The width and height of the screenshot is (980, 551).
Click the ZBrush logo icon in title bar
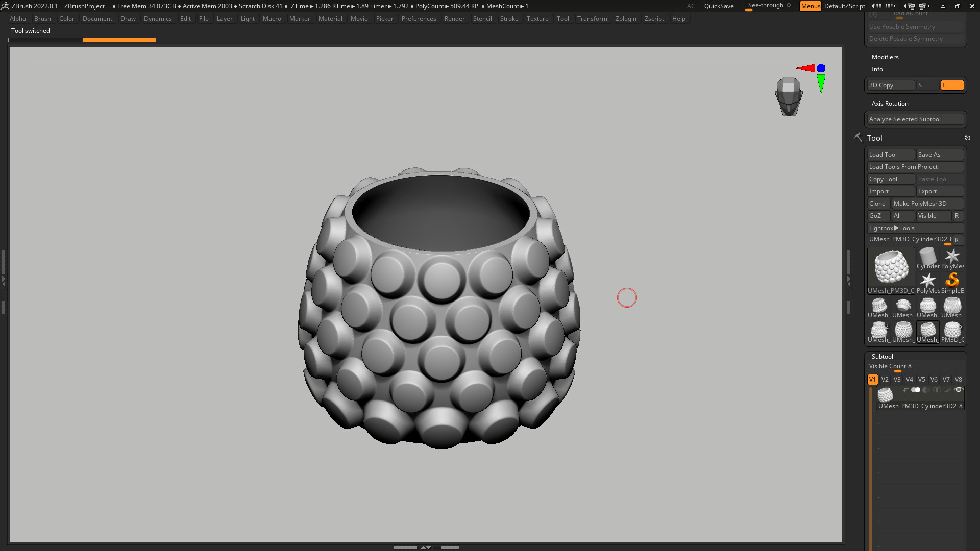[x=5, y=6]
